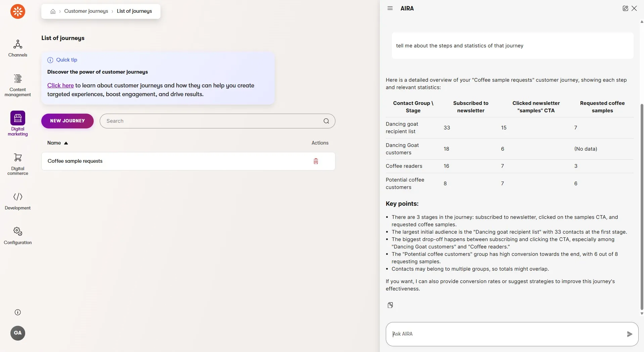The height and width of the screenshot is (352, 644).
Task: Click the Subscribed to newsletter header
Action: pyautogui.click(x=471, y=107)
